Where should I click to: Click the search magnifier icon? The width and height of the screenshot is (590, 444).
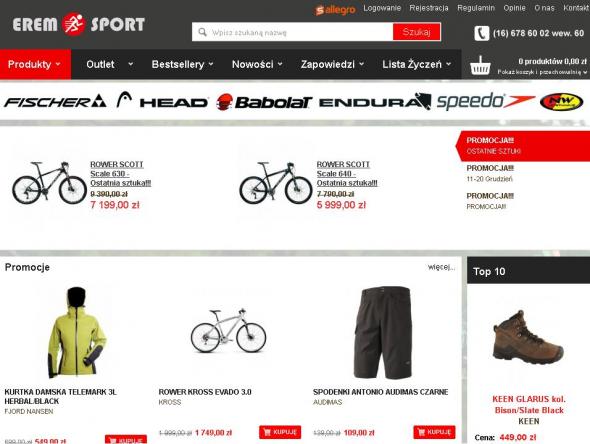click(202, 32)
